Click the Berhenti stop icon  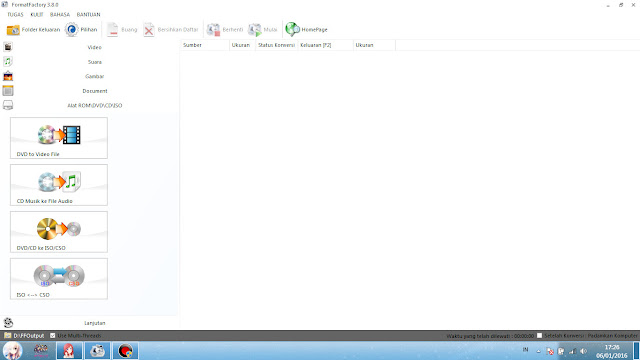tap(213, 30)
